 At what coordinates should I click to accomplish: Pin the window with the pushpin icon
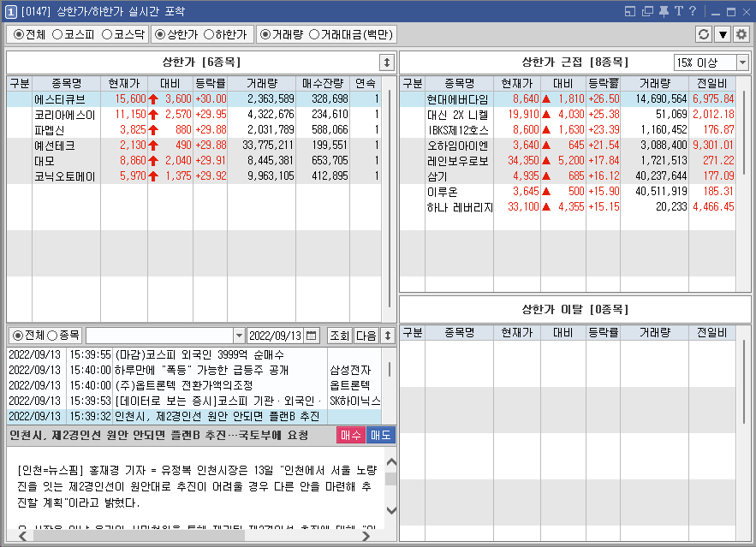(664, 11)
